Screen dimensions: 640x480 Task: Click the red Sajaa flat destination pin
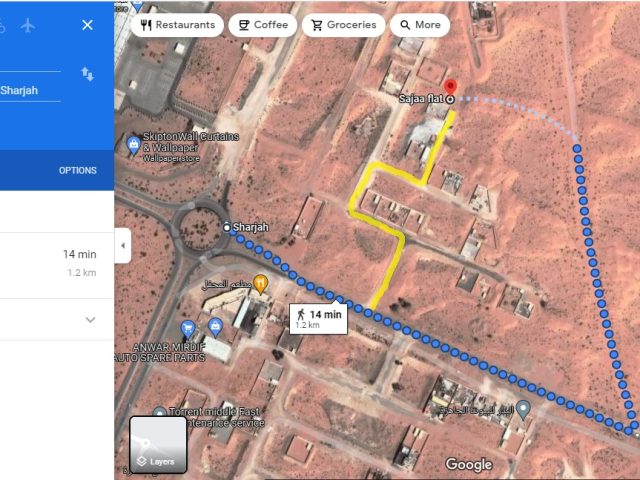click(450, 87)
